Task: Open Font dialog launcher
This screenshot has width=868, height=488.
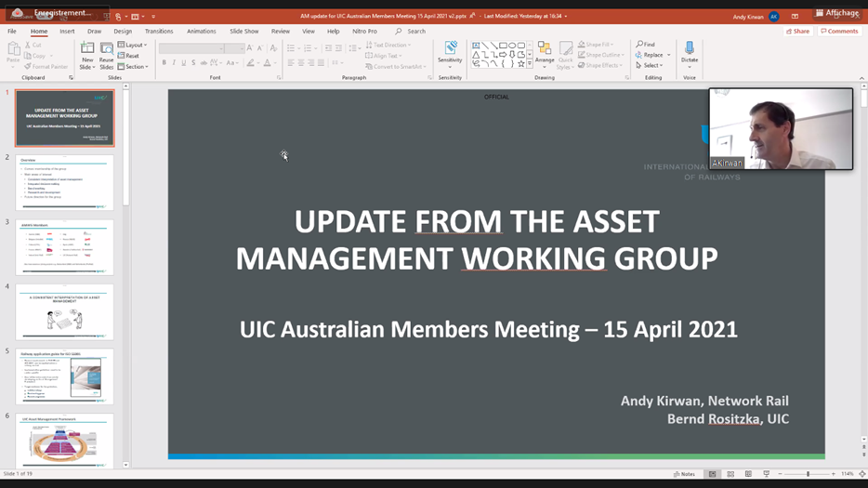Action: point(279,77)
